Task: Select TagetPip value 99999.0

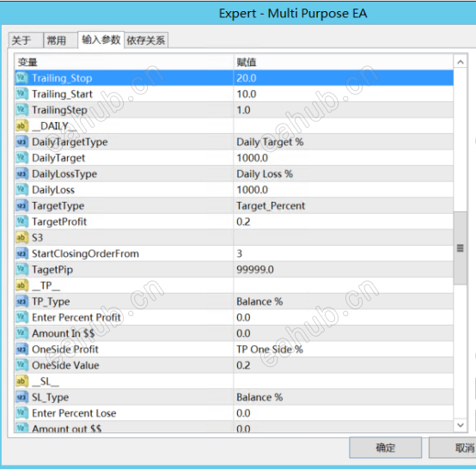Action: (344, 270)
